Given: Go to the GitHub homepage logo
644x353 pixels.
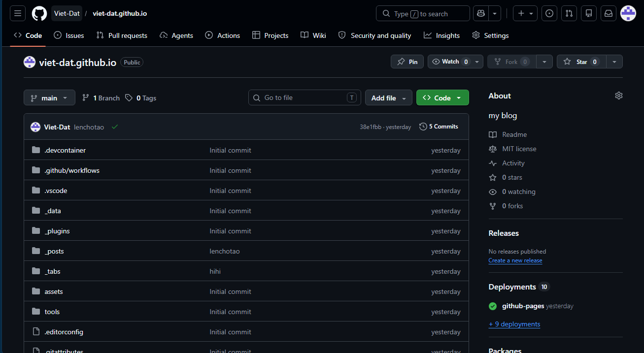Looking at the screenshot, I should [39, 14].
